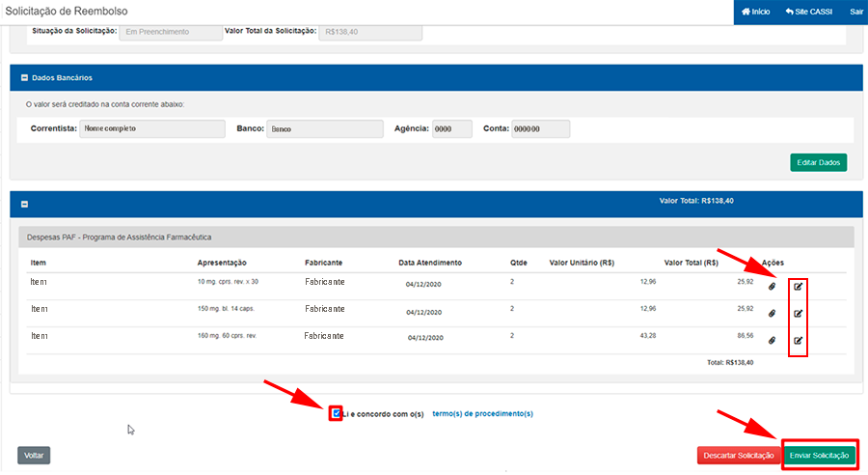Select the '150 mg. bl. 14 caps.' cell
The width and height of the screenshot is (868, 475).
coord(226,309)
